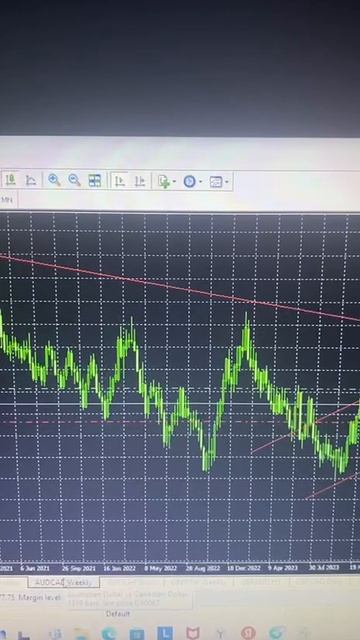
Task: Open the blue L app on taskbar
Action: 164,633
